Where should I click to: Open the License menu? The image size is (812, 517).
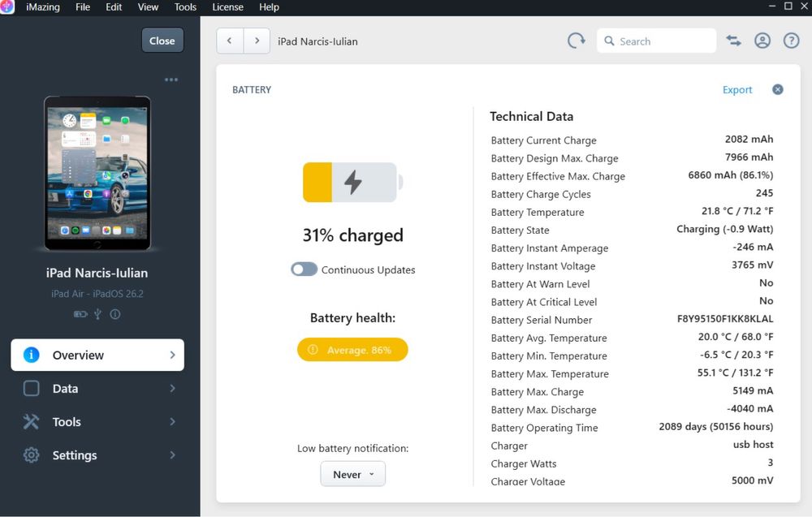(x=227, y=7)
